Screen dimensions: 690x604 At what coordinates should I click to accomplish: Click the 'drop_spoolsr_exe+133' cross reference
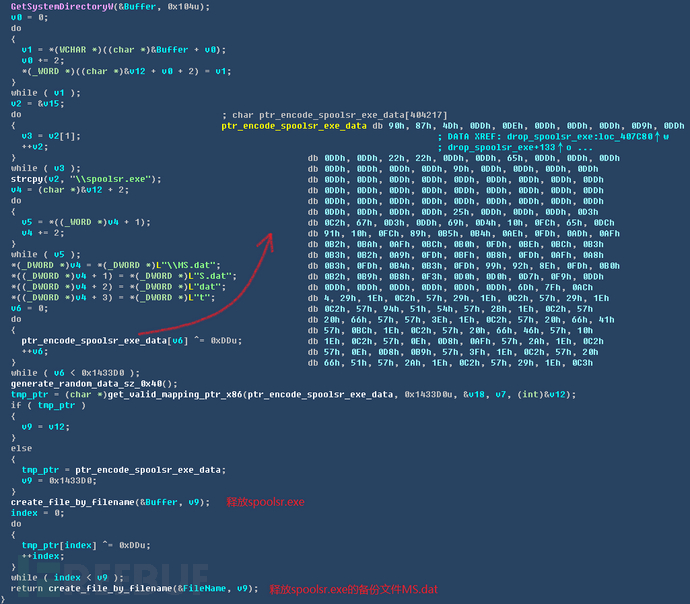point(516,147)
